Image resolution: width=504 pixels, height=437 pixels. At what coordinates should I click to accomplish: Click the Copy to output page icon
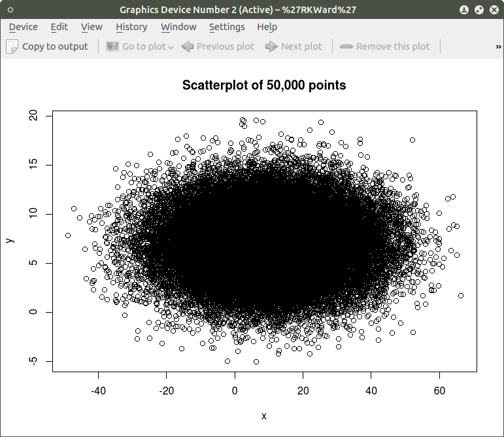[12, 46]
